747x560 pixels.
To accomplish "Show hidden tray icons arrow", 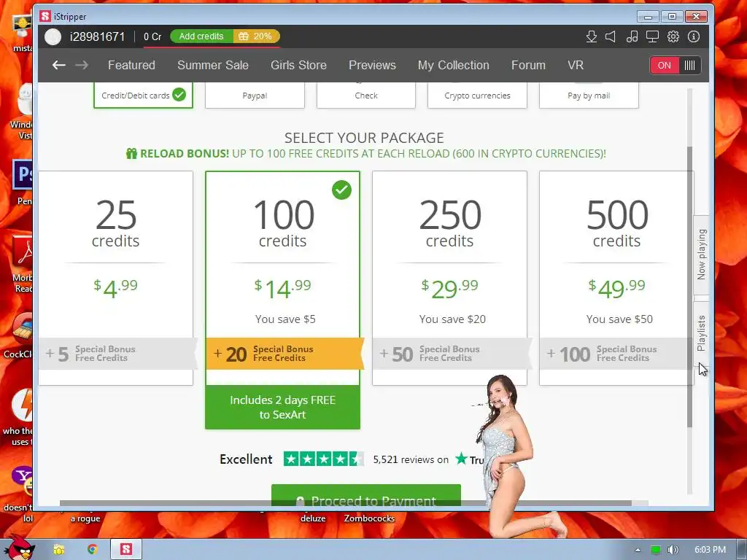I will point(638,550).
